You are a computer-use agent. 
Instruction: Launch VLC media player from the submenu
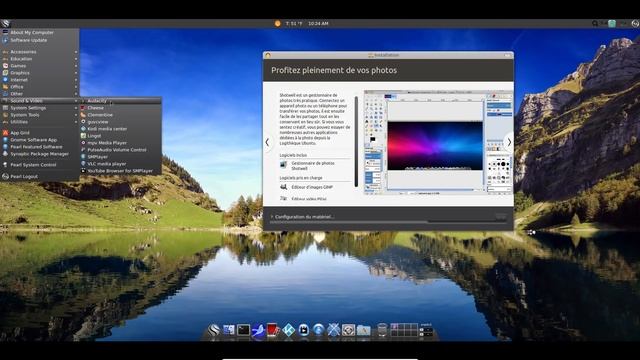click(120, 164)
